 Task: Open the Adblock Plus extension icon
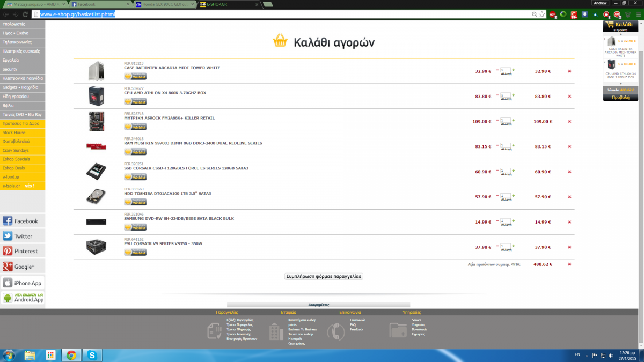coord(553,14)
